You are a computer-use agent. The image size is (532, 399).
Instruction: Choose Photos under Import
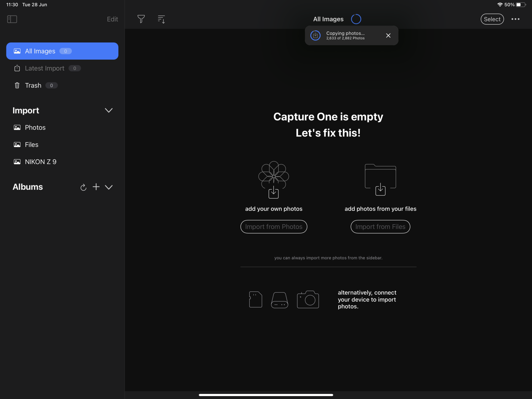pos(35,127)
